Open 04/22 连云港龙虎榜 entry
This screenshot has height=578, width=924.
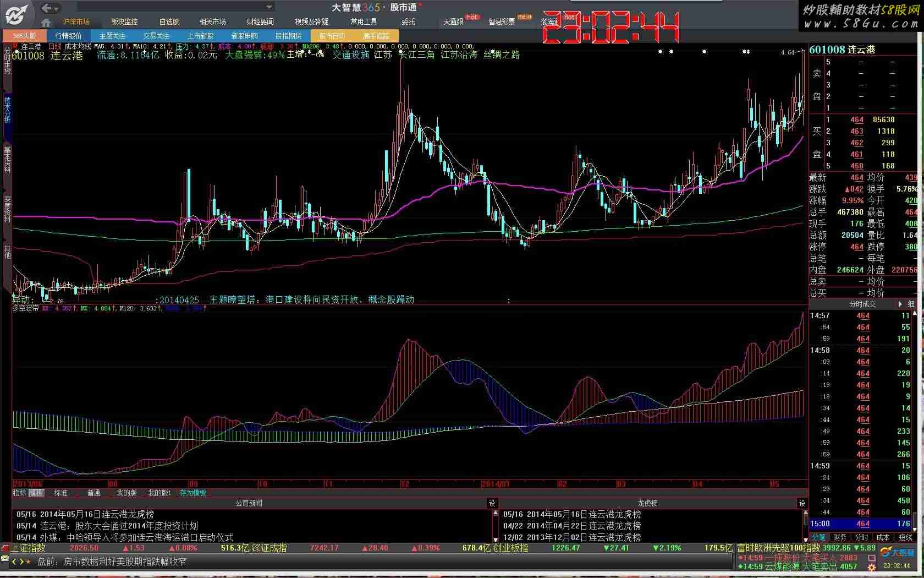[571, 526]
